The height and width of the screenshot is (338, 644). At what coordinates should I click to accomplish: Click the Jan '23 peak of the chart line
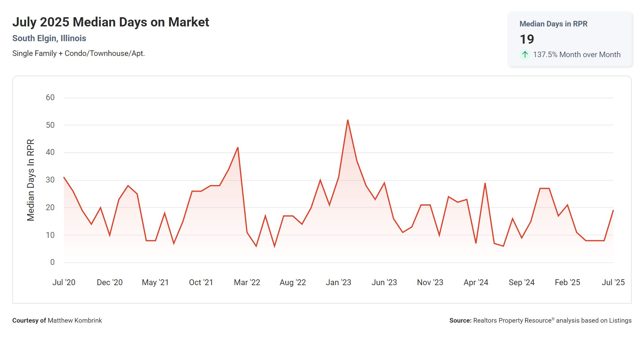tap(348, 120)
